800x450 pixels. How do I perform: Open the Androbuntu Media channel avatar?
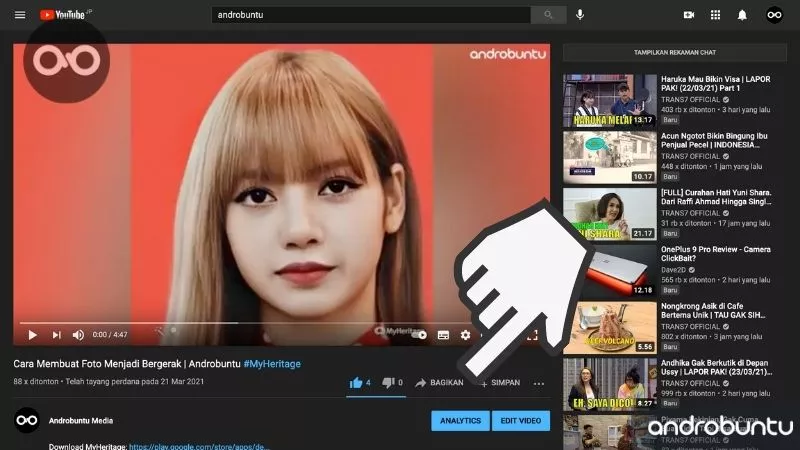click(x=27, y=420)
